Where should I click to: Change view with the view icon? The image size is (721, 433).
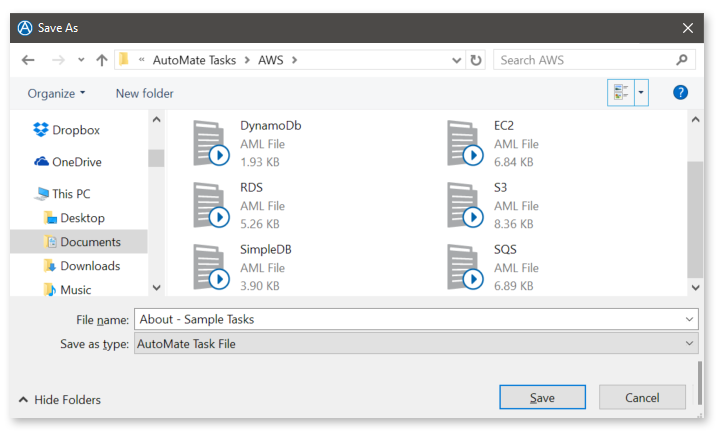[x=621, y=92]
